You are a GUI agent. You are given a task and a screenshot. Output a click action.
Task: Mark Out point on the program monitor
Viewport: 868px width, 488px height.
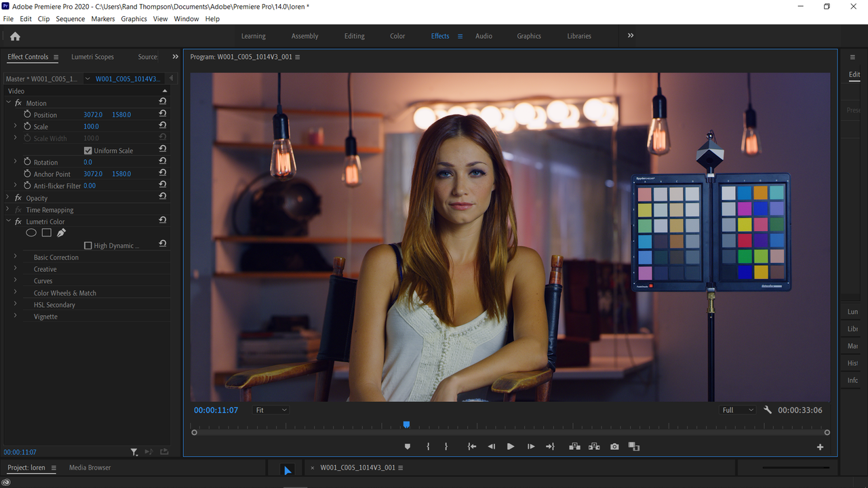[446, 447]
